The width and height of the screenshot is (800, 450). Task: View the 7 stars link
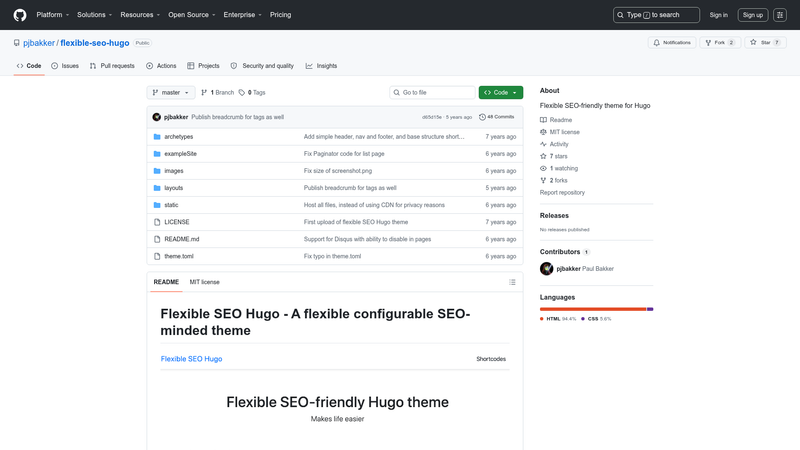(554, 156)
